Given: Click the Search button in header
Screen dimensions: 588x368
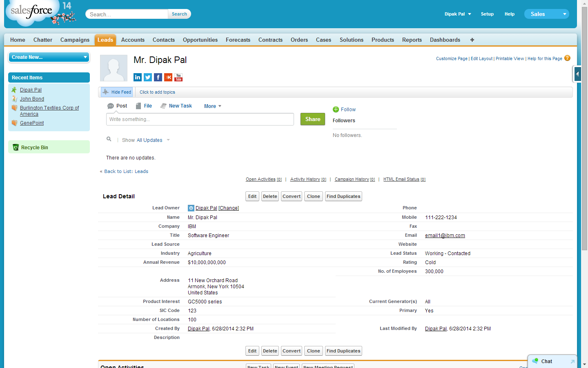Looking at the screenshot, I should (x=179, y=14).
